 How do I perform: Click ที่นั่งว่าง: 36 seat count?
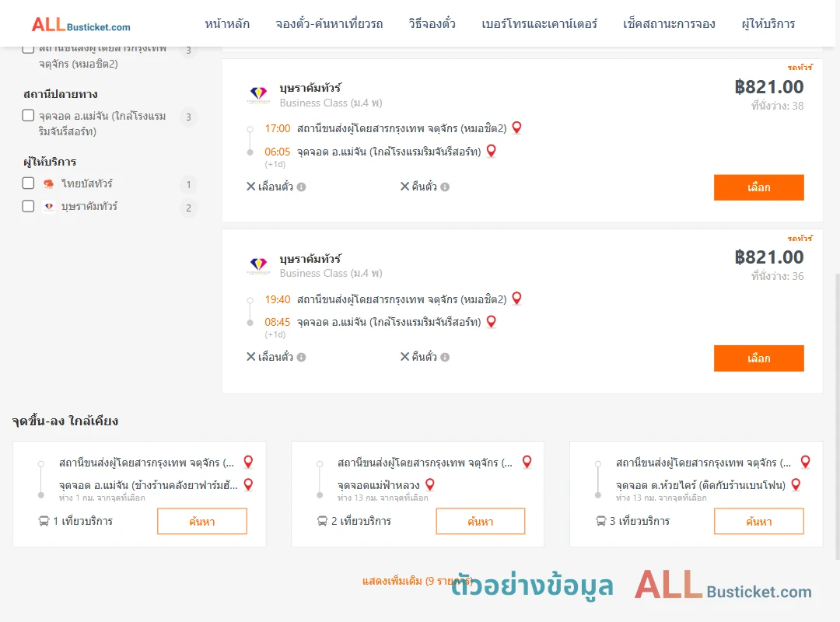777,277
